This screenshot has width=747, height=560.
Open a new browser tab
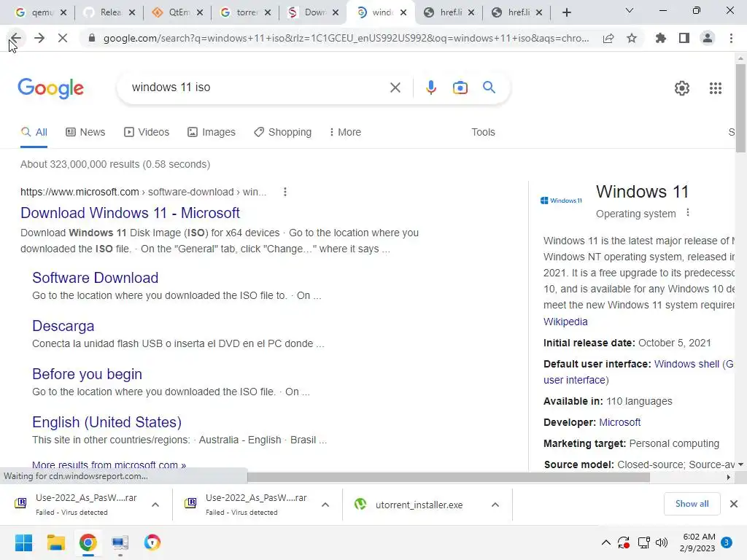pos(566,13)
